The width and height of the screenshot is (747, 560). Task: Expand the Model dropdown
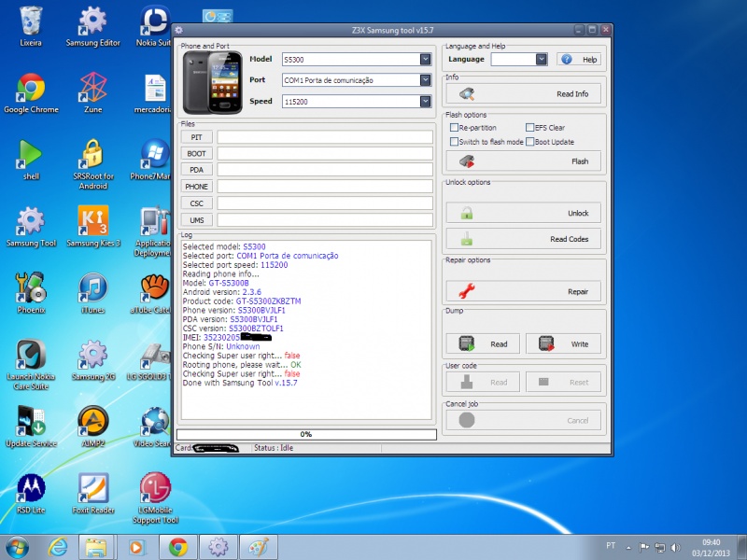(426, 59)
